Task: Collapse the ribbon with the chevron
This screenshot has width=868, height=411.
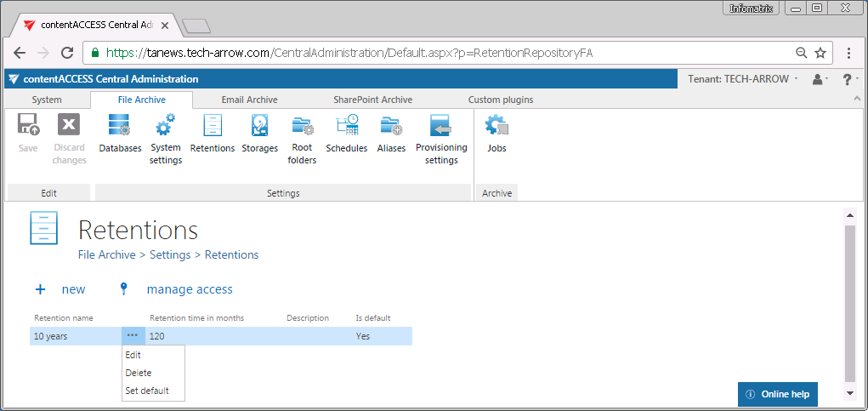Action: pyautogui.click(x=858, y=99)
